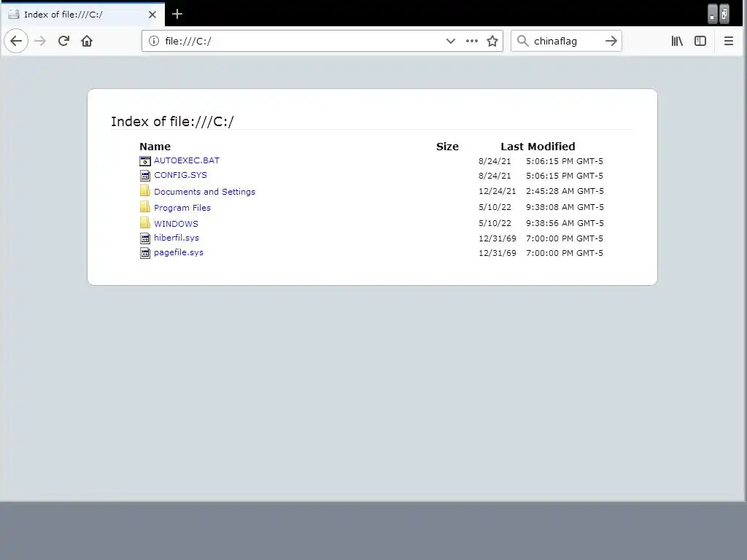Sort listing by Size column header

point(447,147)
